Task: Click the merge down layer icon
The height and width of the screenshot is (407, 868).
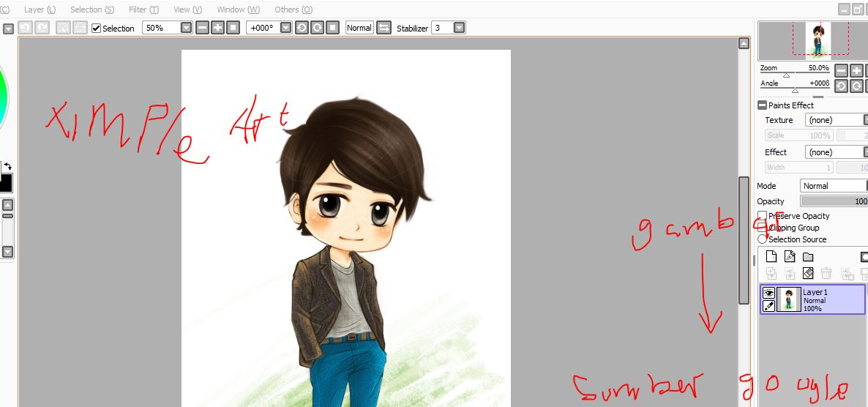Action: coord(790,273)
